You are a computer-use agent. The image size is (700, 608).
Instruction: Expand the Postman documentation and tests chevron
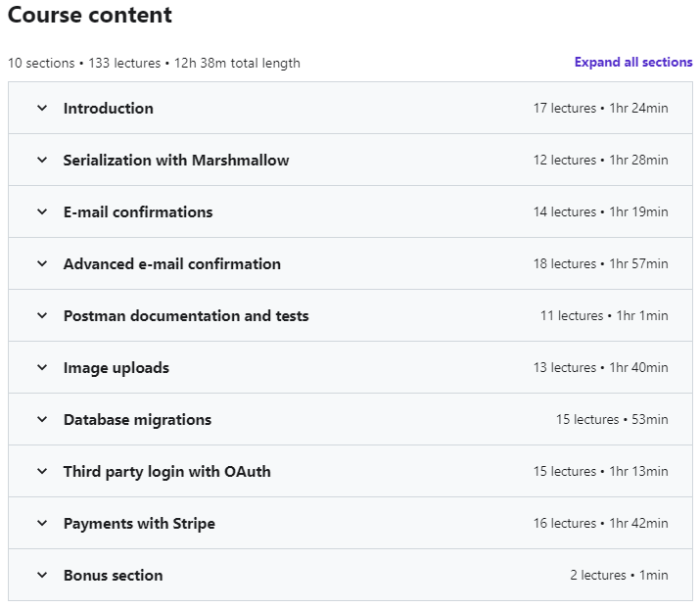click(42, 315)
